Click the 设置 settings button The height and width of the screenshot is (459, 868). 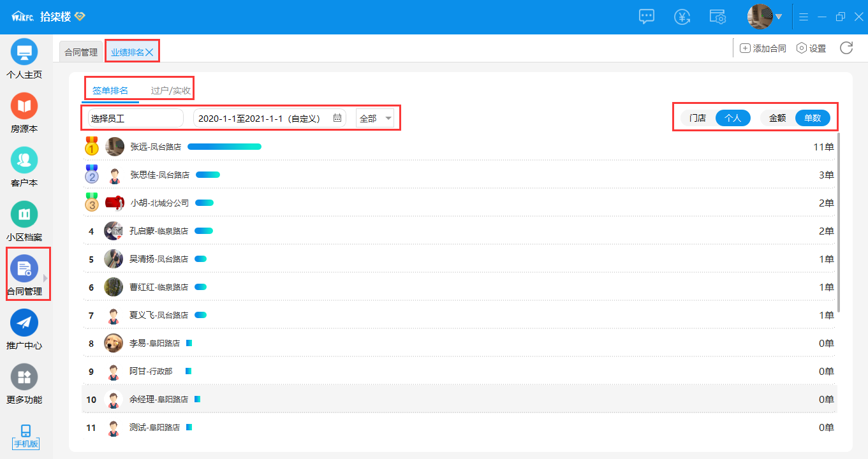pos(811,48)
